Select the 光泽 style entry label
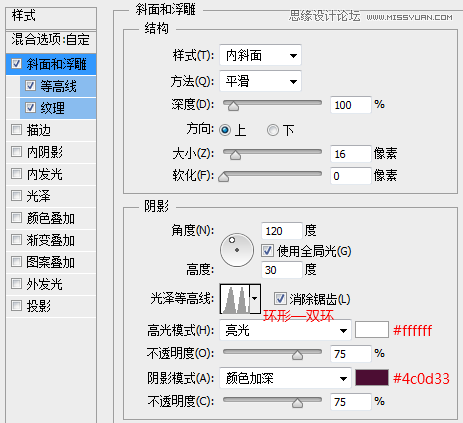The image size is (463, 423). tap(38, 196)
